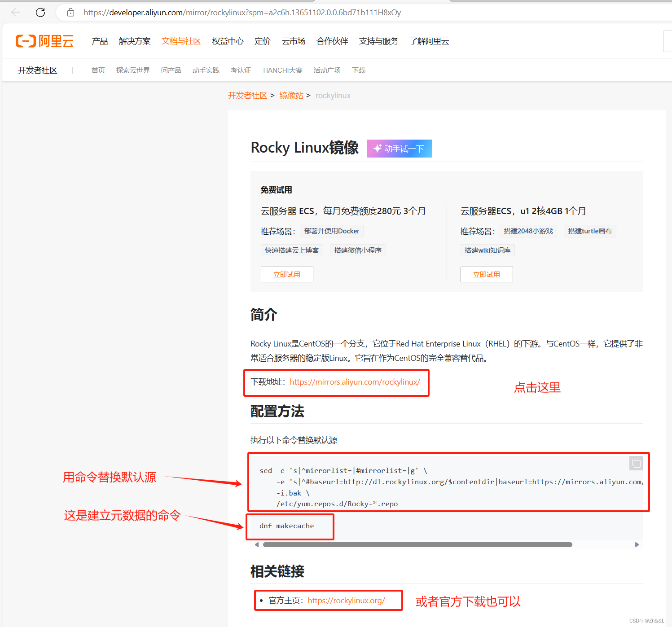
Task: Click 立即试用 under u1 2核4GB offer
Action: coord(487,275)
